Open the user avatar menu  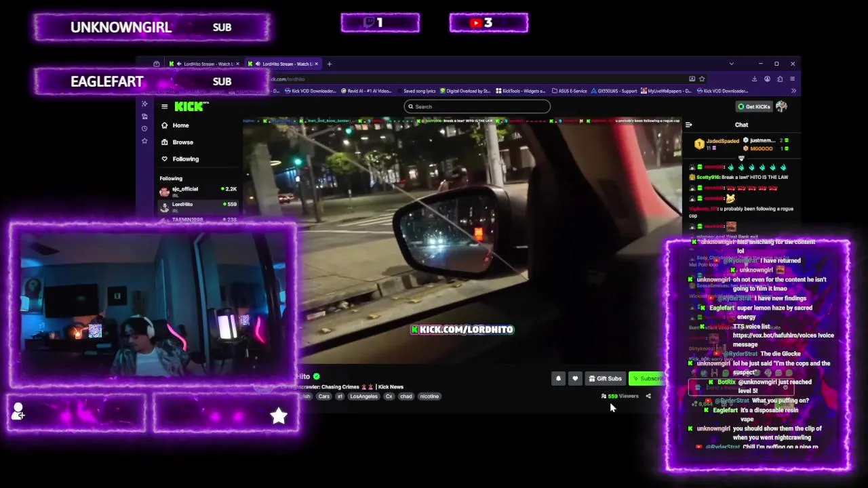781,106
